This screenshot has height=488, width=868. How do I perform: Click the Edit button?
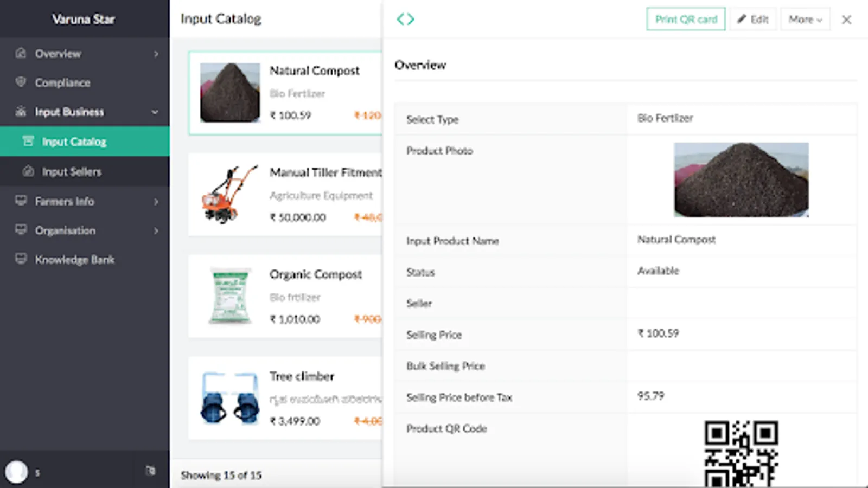(753, 20)
